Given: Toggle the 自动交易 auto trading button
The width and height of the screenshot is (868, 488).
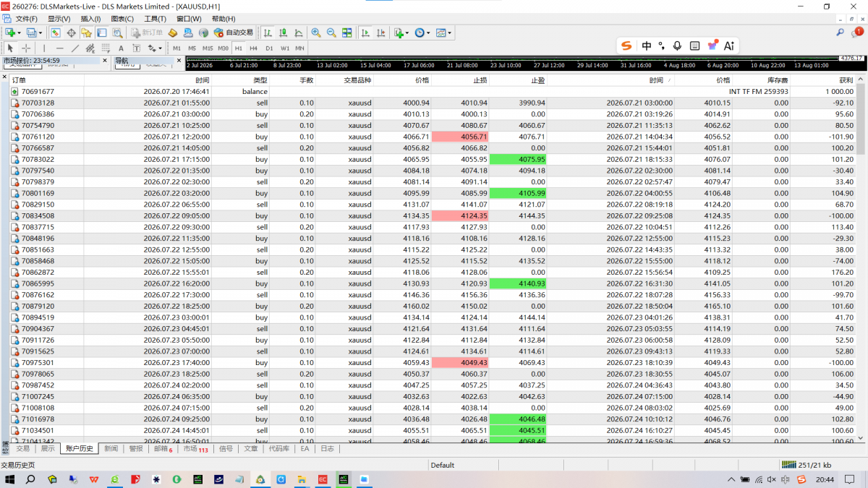Looking at the screenshot, I should (234, 33).
